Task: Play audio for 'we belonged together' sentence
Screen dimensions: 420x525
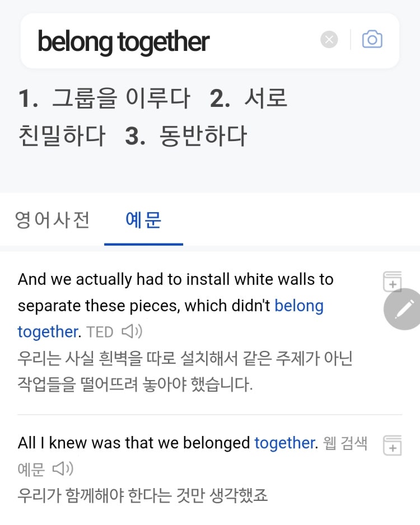Action: tap(63, 469)
